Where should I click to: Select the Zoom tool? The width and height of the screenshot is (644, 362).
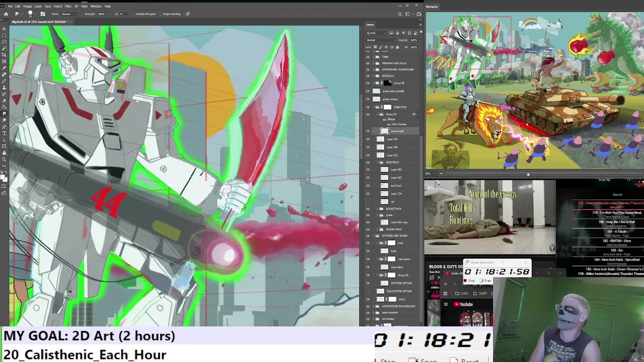pyautogui.click(x=4, y=159)
